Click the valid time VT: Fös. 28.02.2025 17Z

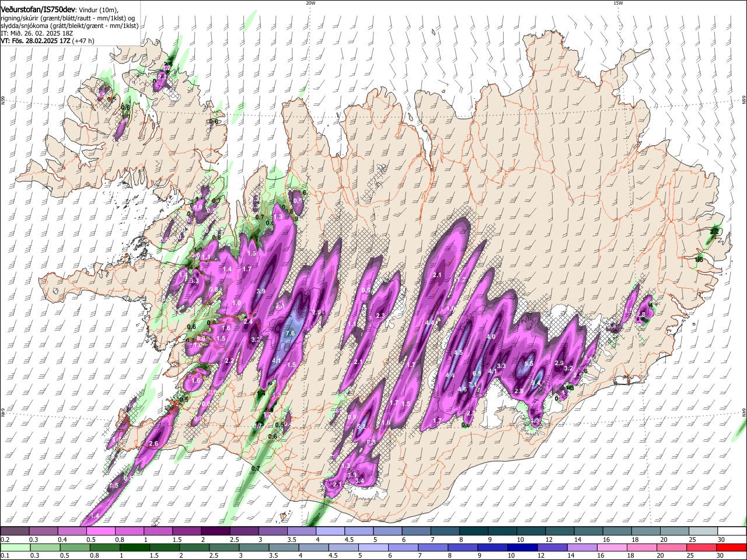coord(34,41)
